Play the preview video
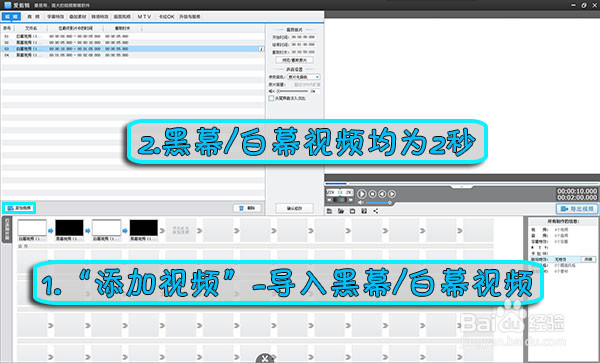600x363 pixels. pos(362,194)
